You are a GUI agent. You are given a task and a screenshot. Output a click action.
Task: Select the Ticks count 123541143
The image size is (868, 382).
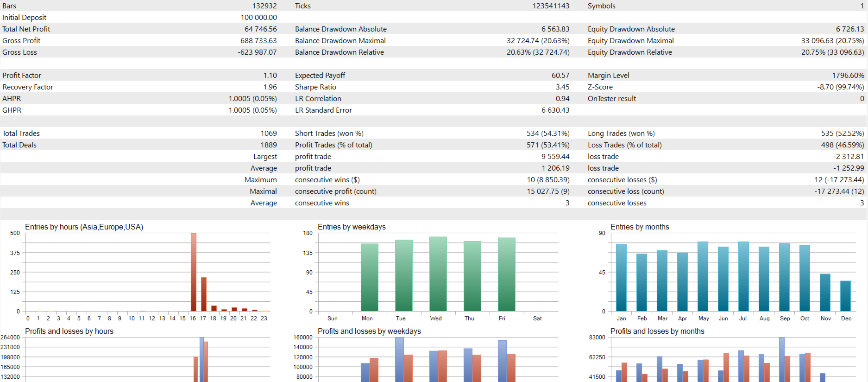(551, 6)
